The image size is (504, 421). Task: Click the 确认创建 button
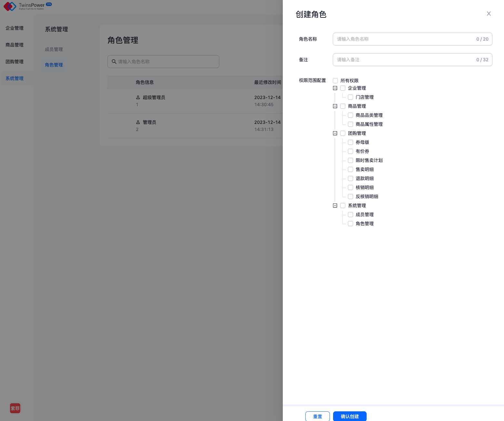[x=350, y=416]
